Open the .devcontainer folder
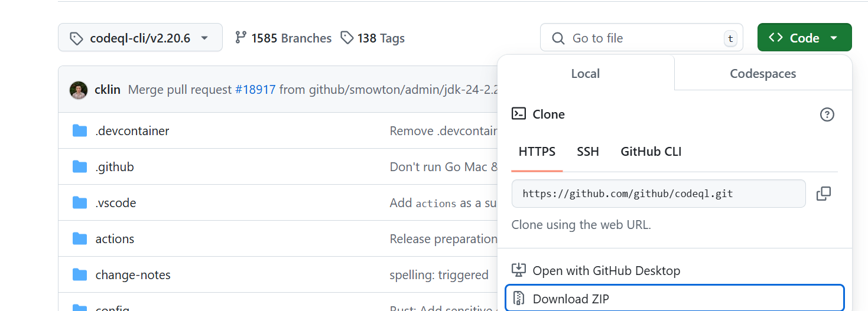This screenshot has height=311, width=868. point(132,131)
